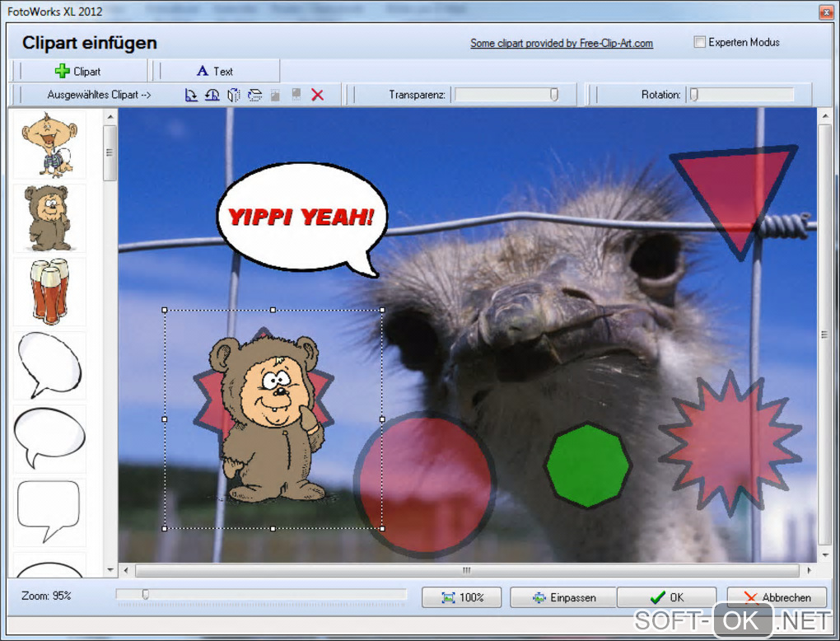The height and width of the screenshot is (641, 840).
Task: Click the greyed send-to-back layer icon
Action: pos(296,95)
